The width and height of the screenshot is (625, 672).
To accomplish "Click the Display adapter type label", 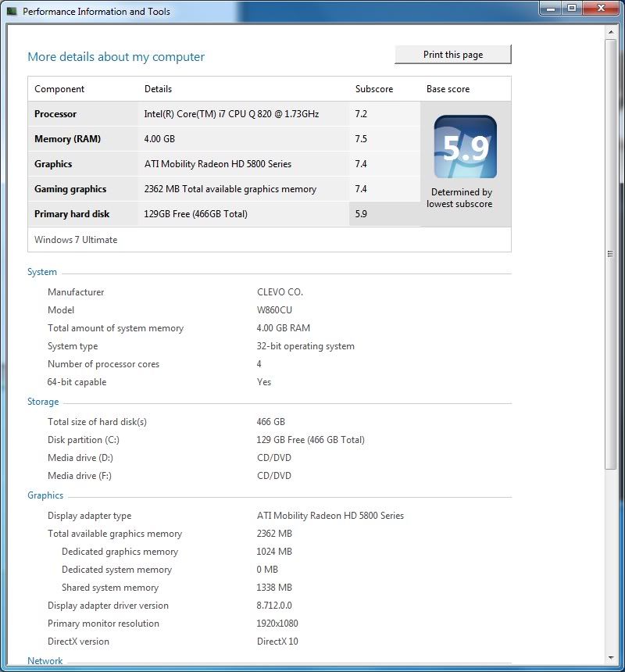I will pyautogui.click(x=90, y=516).
